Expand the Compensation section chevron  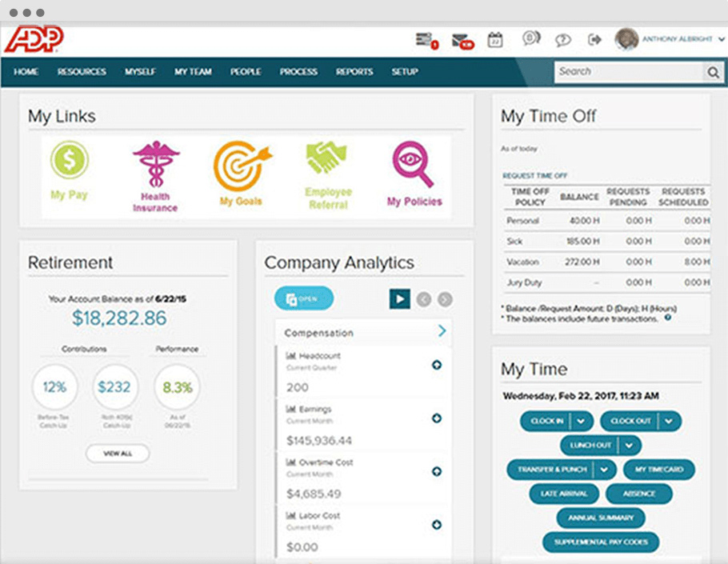tap(442, 331)
